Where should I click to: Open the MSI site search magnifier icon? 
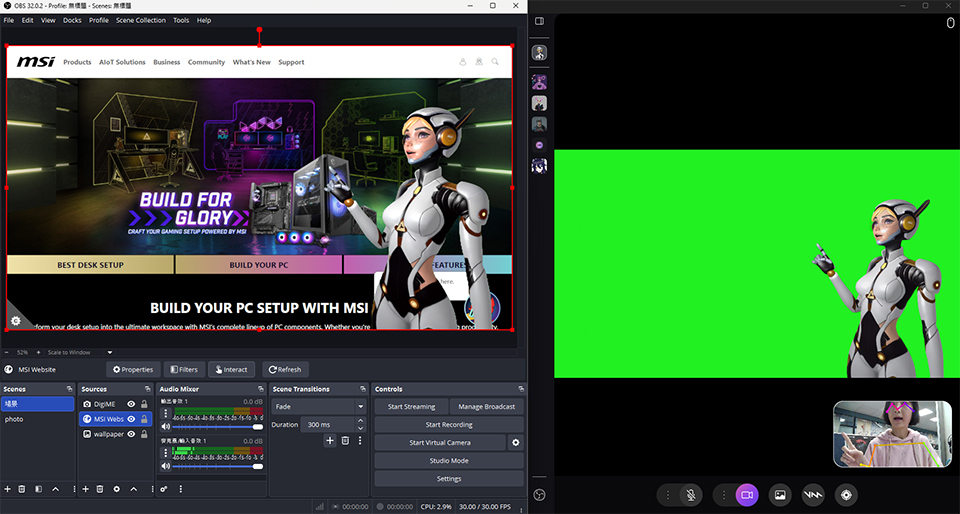495,62
